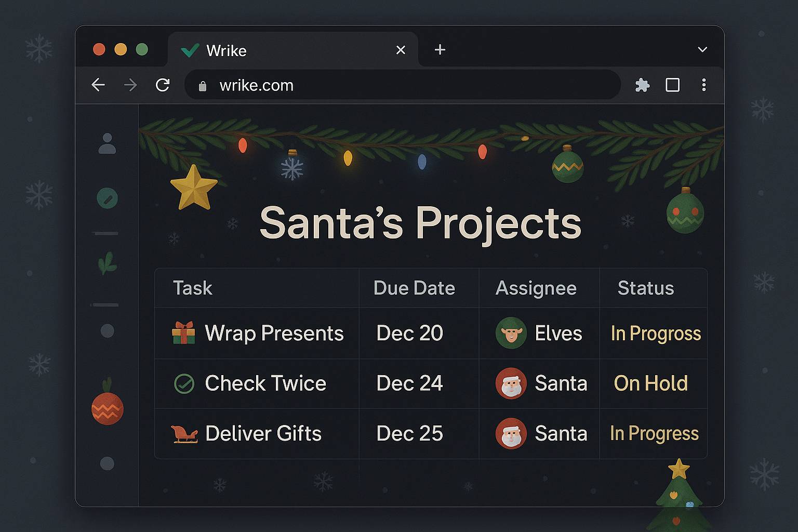The width and height of the screenshot is (798, 532).
Task: Click the Dec 20 due date
Action: [x=409, y=333]
